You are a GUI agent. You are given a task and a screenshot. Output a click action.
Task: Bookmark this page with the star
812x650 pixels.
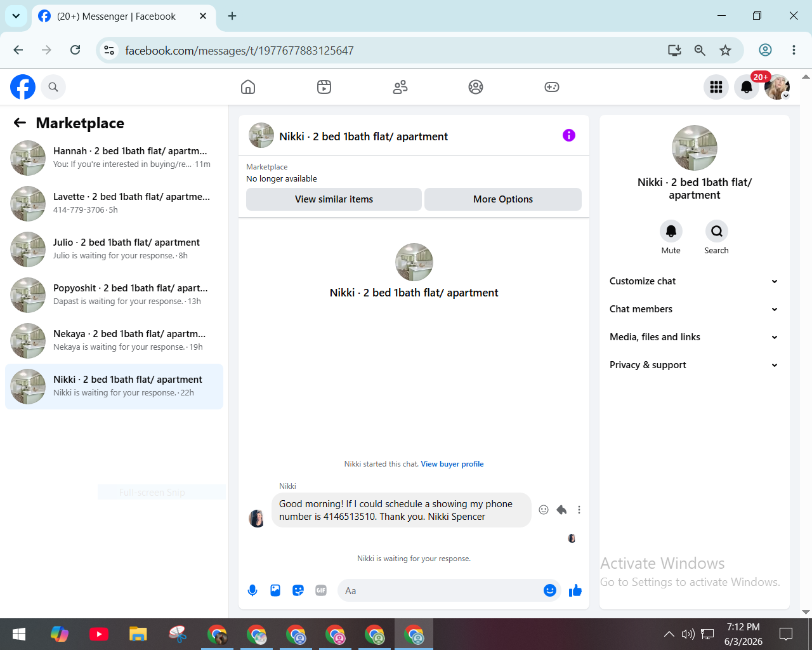726,50
